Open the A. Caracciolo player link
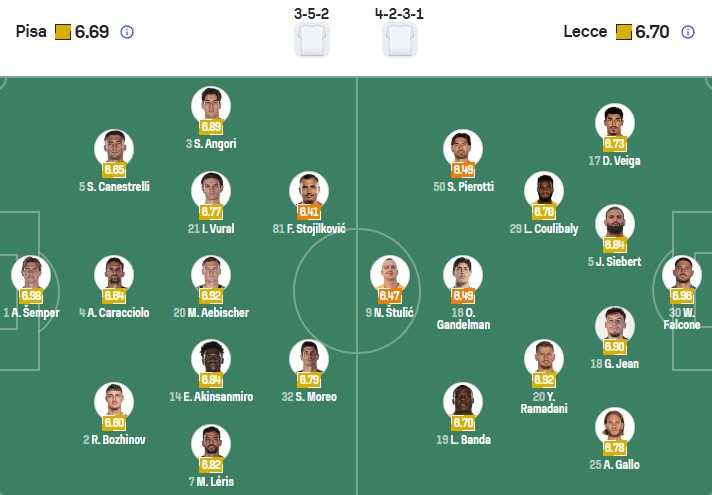The height and width of the screenshot is (495, 712). tap(114, 313)
